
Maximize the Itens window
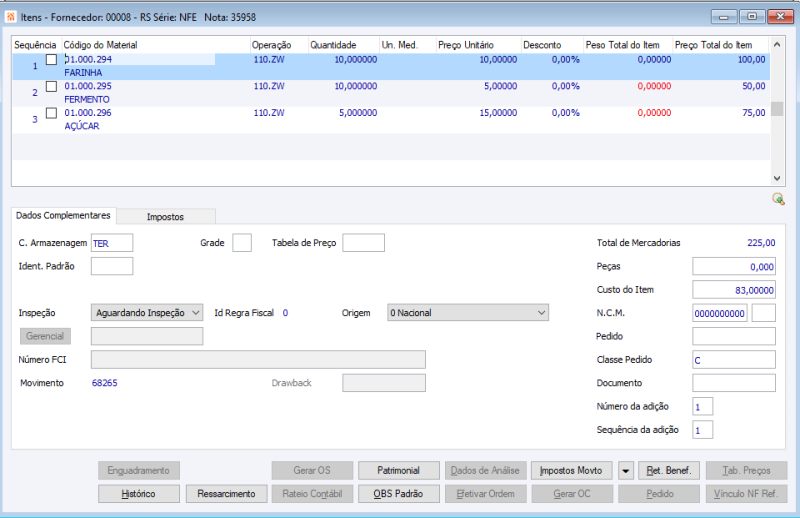pyautogui.click(x=751, y=16)
